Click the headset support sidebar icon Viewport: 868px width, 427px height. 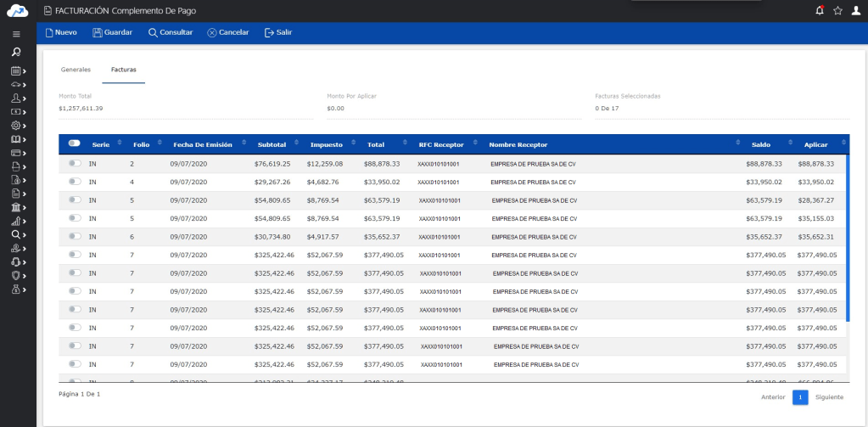tap(16, 261)
